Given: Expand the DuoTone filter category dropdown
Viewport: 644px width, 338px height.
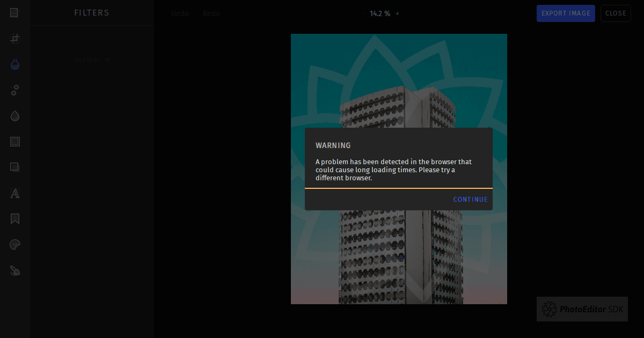Looking at the screenshot, I should (91, 60).
